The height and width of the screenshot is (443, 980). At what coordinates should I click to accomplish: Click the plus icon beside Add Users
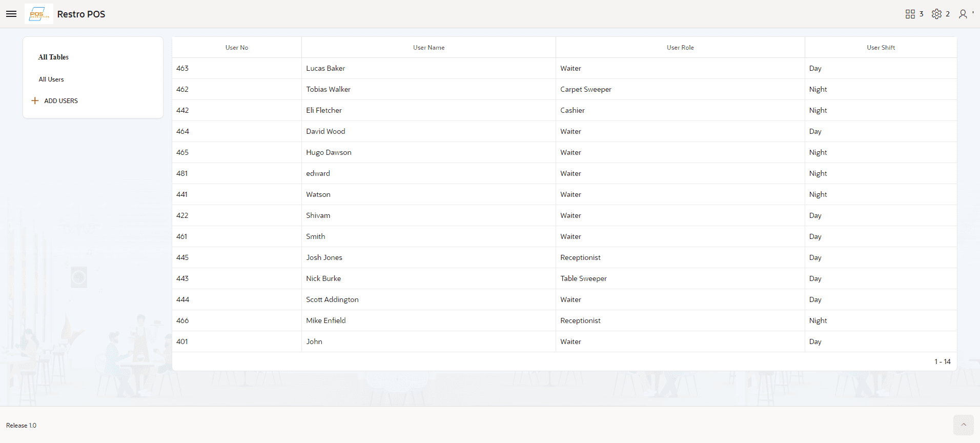tap(35, 100)
